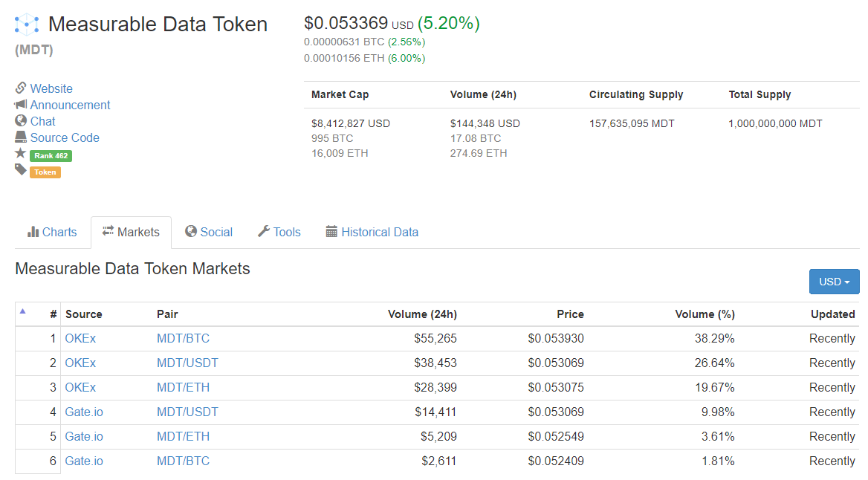The height and width of the screenshot is (480, 868).
Task: Click the sort arrow in table header
Action: [23, 311]
